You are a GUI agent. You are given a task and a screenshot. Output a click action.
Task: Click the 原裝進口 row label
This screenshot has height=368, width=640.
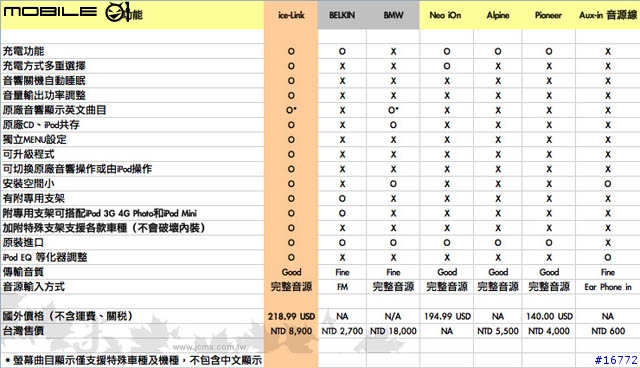coord(23,242)
